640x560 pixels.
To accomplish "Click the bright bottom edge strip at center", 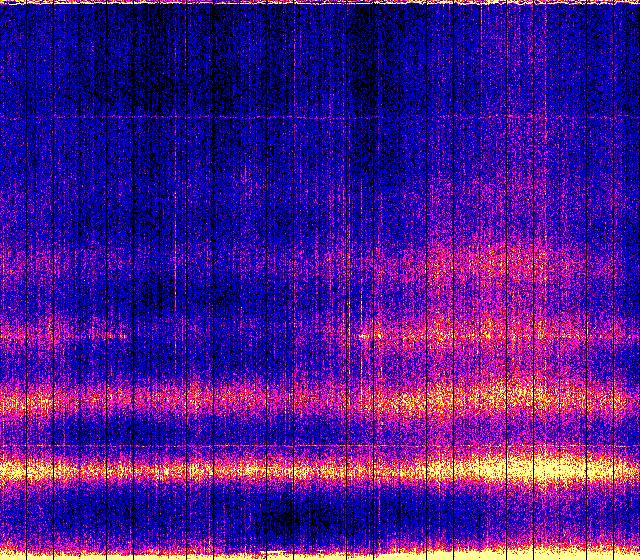I will click(x=320, y=554).
